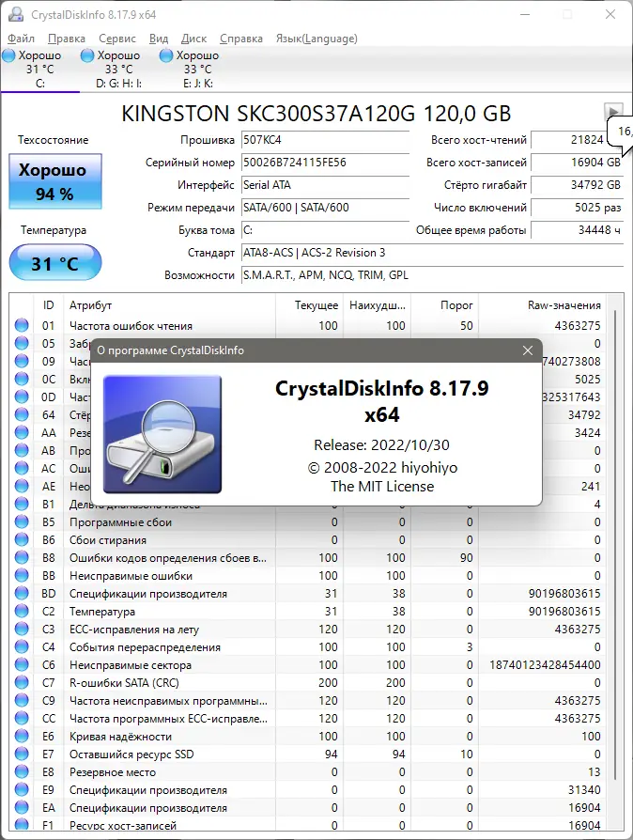
Task: Click status icon for attribute C4
Action: coord(22,646)
